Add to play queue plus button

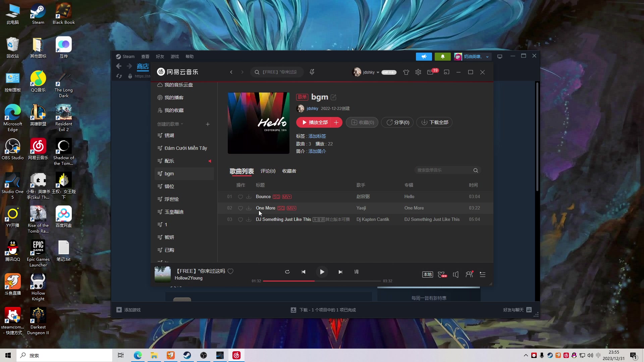tap(336, 122)
